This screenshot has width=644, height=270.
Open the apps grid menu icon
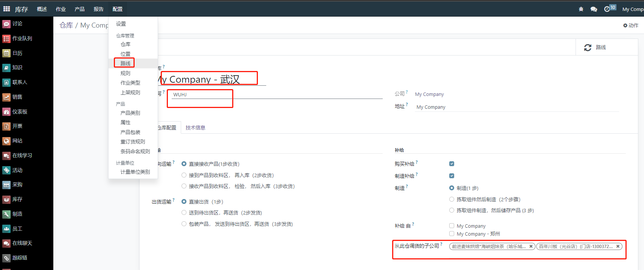click(6, 9)
